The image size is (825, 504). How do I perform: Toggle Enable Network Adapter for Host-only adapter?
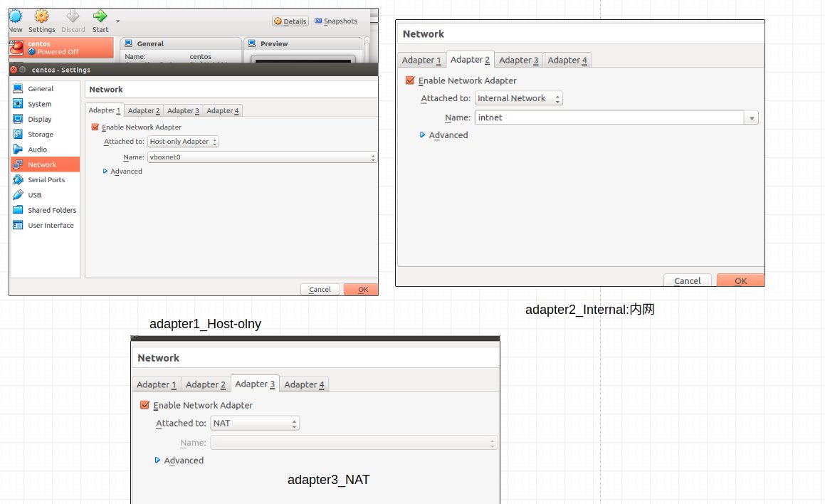point(95,127)
